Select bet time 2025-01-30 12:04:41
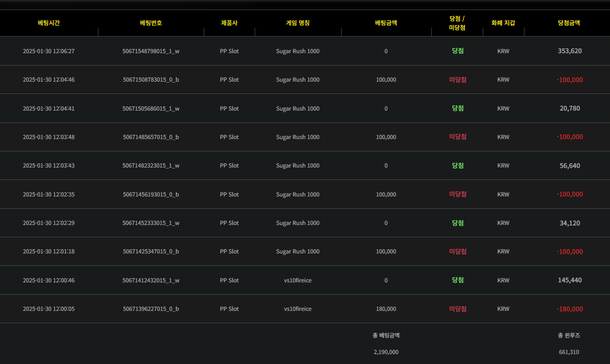The height and width of the screenshot is (364, 610). (x=49, y=109)
